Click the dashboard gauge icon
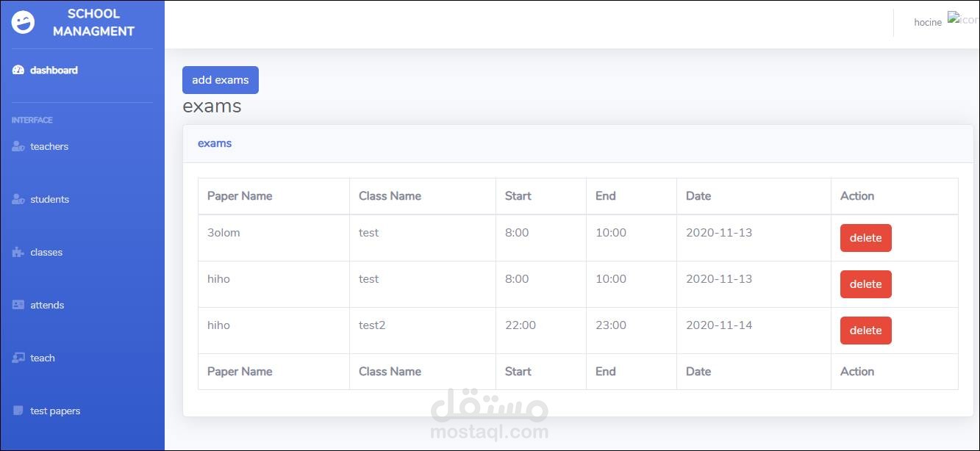The image size is (980, 451). pos(18,71)
